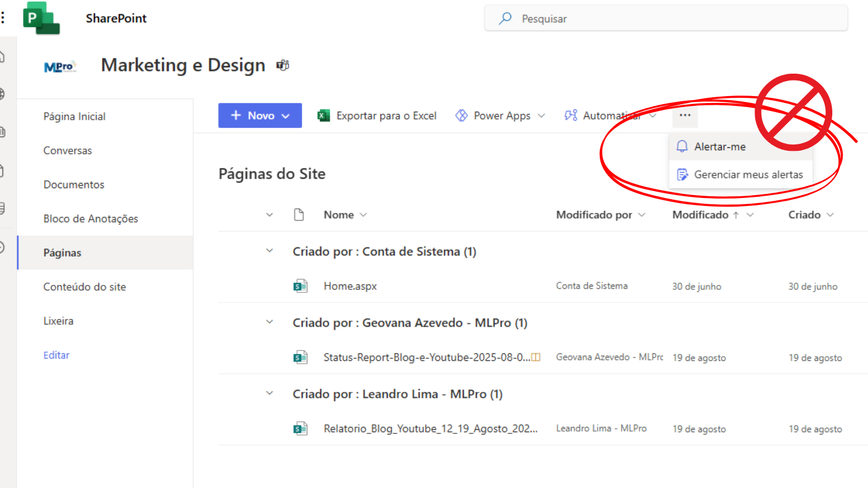The image size is (868, 488).
Task: Click the Status-Report file page icon
Action: (x=300, y=357)
